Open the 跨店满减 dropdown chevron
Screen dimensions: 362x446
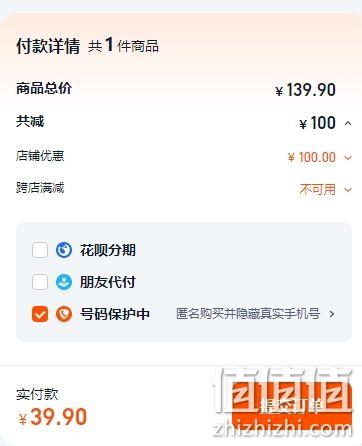click(348, 190)
